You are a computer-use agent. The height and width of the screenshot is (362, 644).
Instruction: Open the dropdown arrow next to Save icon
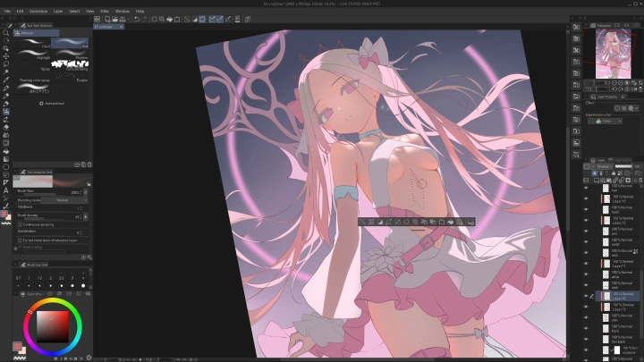[x=127, y=20]
